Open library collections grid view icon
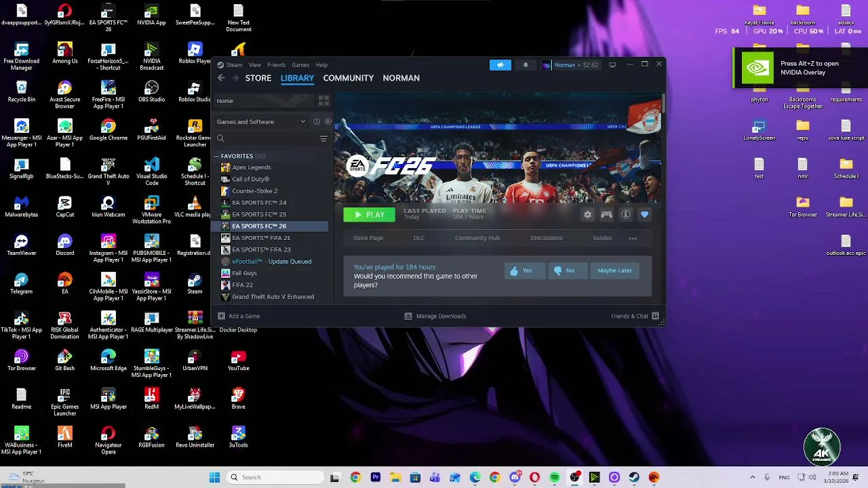Screen dimensions: 868x488 (x=323, y=100)
